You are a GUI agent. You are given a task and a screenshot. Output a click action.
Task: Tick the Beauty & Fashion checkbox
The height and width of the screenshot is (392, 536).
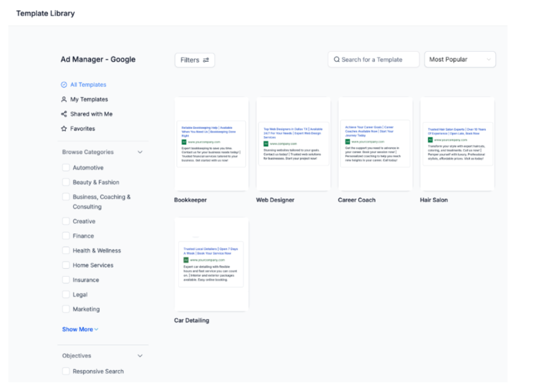(66, 182)
